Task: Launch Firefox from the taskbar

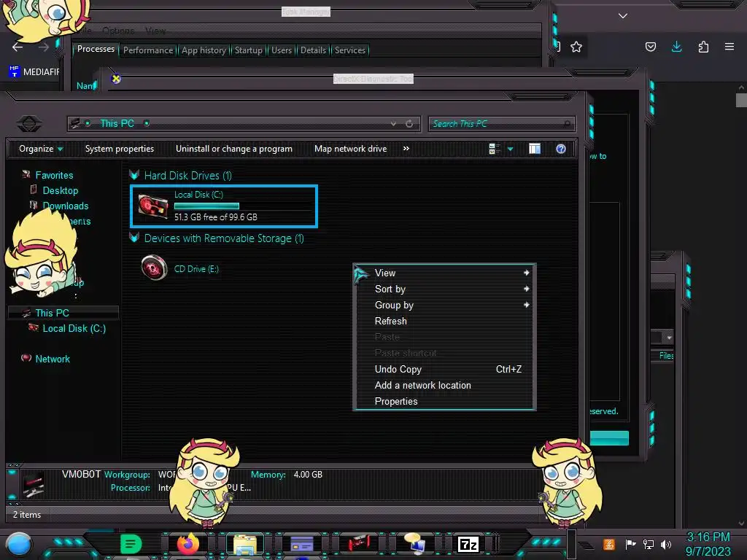Action: click(188, 544)
